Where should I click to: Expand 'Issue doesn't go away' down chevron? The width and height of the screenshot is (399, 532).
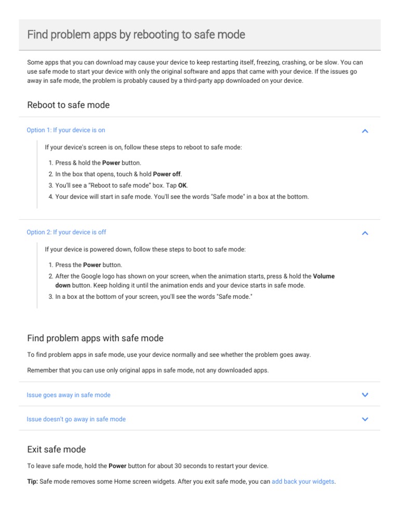click(365, 419)
